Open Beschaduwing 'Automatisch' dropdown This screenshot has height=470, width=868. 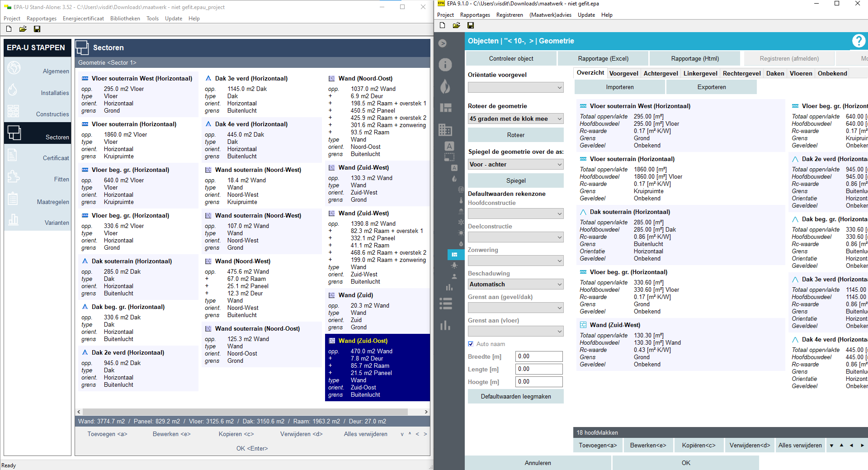point(516,284)
